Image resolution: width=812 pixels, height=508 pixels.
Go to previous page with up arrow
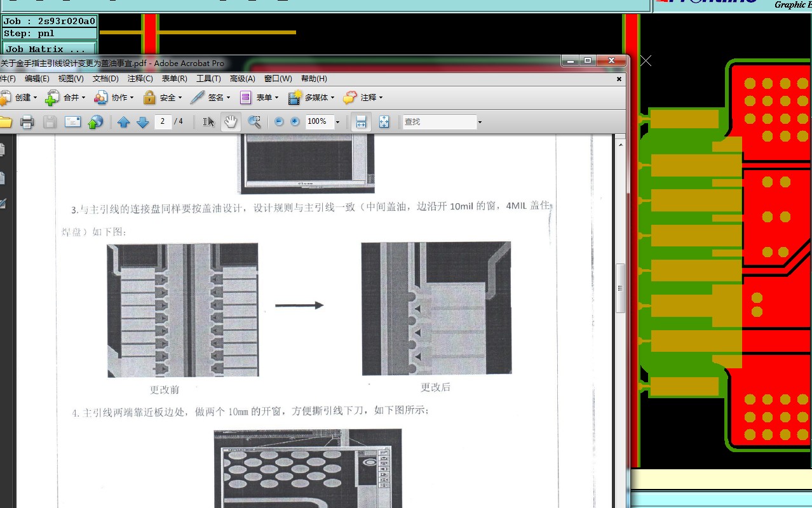pos(123,122)
